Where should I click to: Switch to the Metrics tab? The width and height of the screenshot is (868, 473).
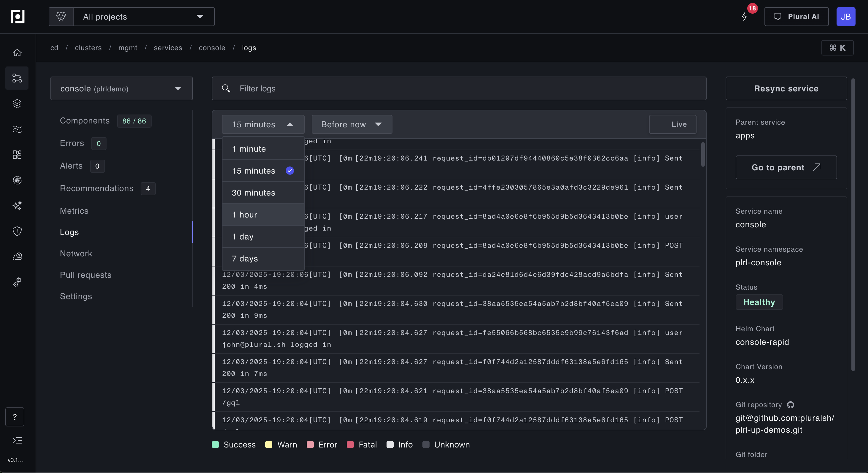pyautogui.click(x=74, y=211)
